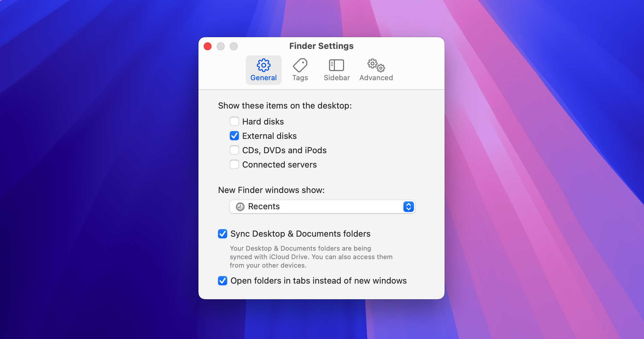The width and height of the screenshot is (644, 339).
Task: Click the greyed-out minimize window button
Action: pos(221,46)
